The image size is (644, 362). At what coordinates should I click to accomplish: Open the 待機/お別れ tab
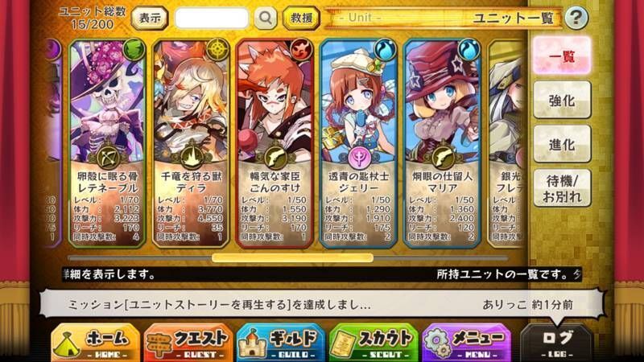point(562,188)
